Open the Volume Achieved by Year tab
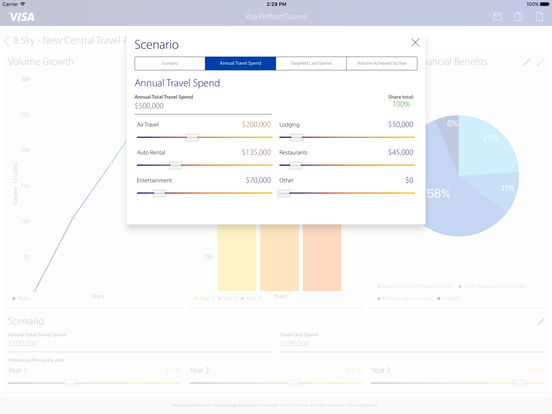This screenshot has width=552, height=414. tap(382, 63)
